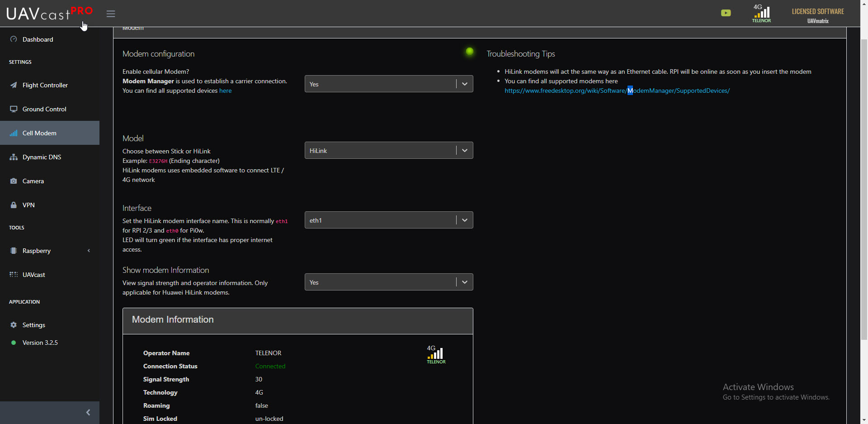Open Model HiLink dropdown
The image size is (868, 424).
tap(389, 151)
